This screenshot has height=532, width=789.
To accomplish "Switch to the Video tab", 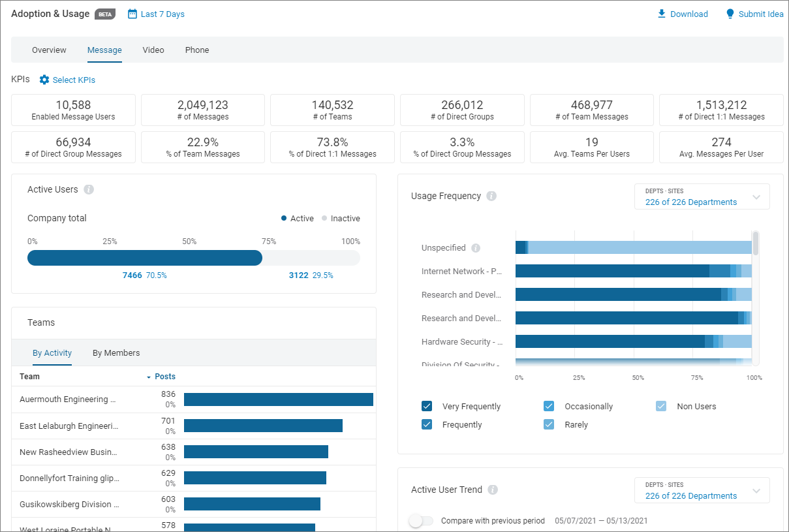I will (153, 50).
